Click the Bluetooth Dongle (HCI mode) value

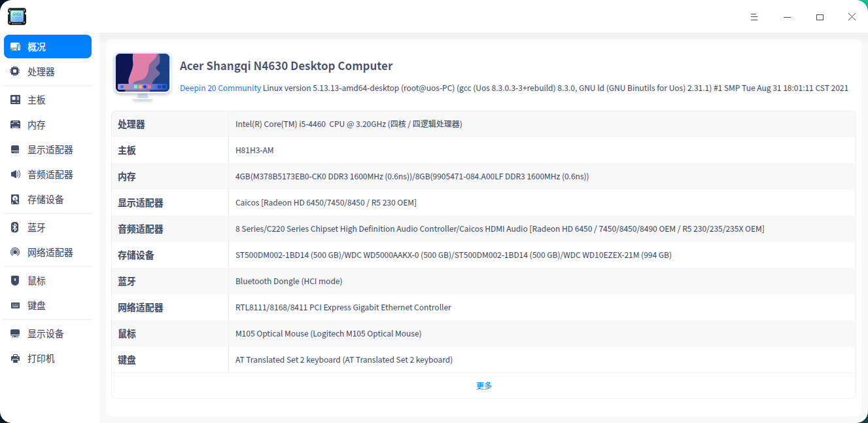(288, 281)
